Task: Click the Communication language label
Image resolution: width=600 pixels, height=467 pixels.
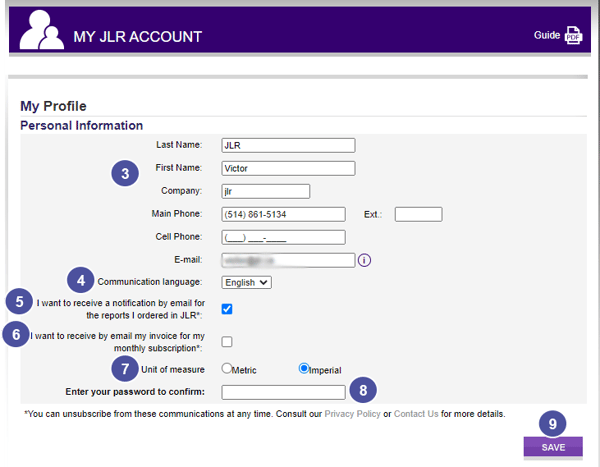Action: [150, 282]
